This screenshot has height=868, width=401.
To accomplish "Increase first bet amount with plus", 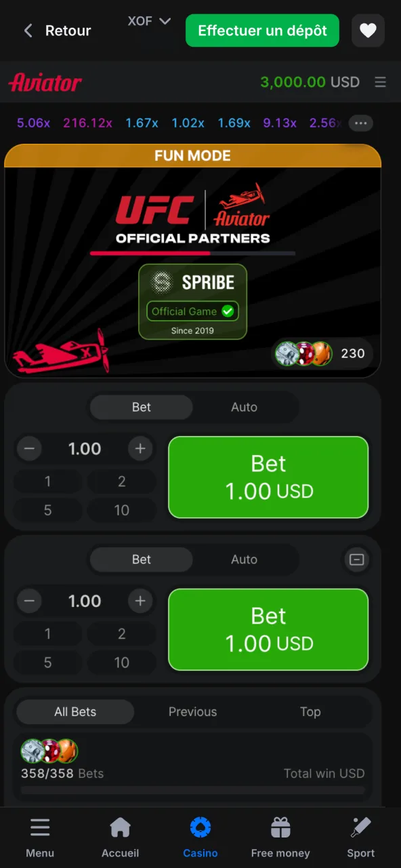I will pos(140,448).
